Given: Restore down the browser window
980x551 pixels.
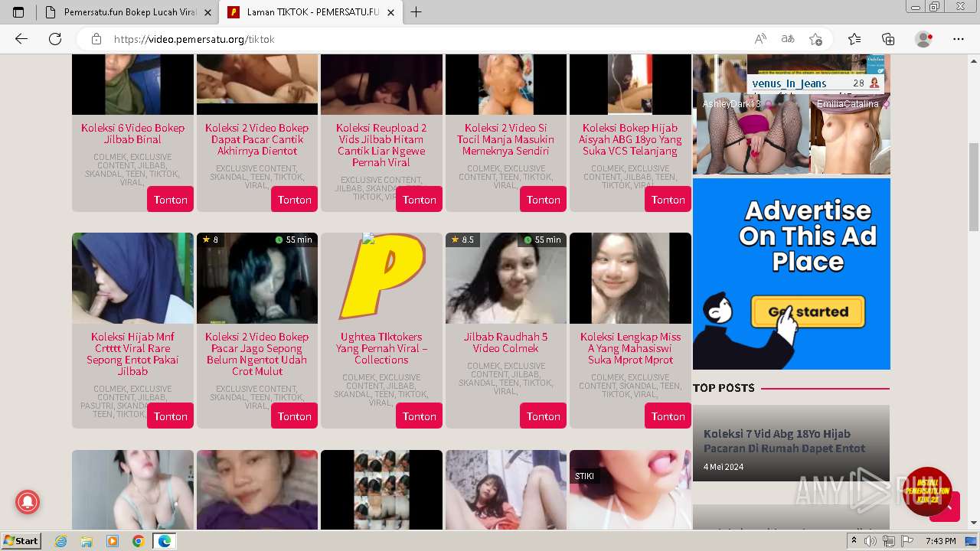Looking at the screenshot, I should (x=934, y=7).
